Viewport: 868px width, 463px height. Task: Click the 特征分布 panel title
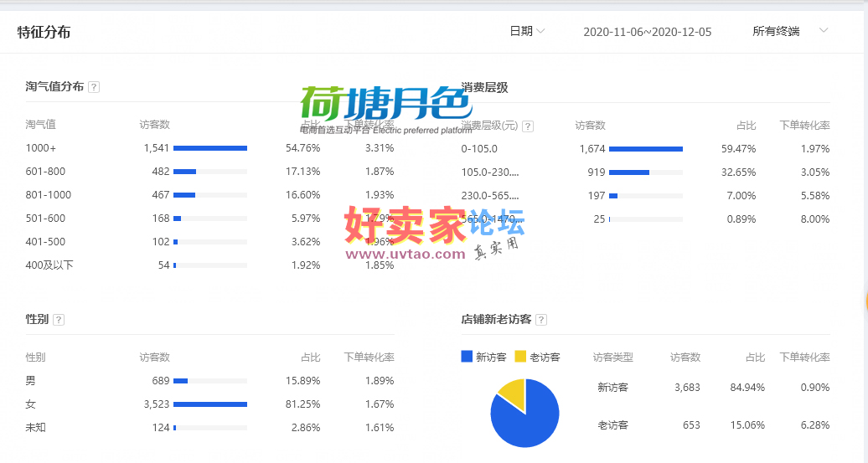44,33
